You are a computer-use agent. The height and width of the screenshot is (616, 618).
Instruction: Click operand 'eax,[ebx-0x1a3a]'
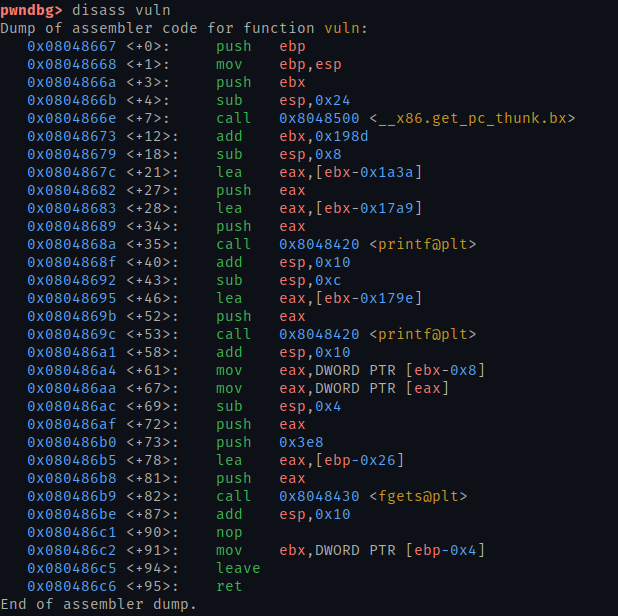[x=350, y=172]
